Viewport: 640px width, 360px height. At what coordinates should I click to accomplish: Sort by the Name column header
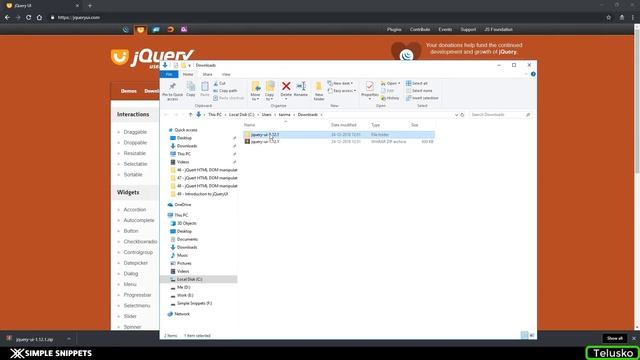pos(286,125)
